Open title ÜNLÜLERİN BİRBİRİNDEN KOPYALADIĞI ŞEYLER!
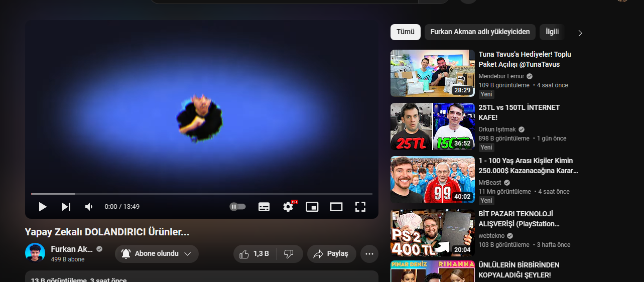The height and width of the screenshot is (282, 644). click(519, 270)
